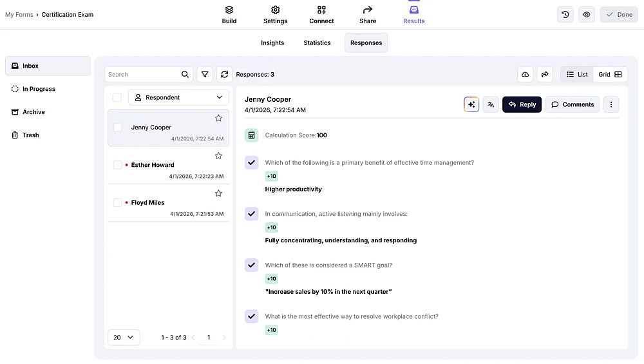Screen dimensions: 644x364
Task: Click checkmark icon for time management question
Action: point(251,163)
